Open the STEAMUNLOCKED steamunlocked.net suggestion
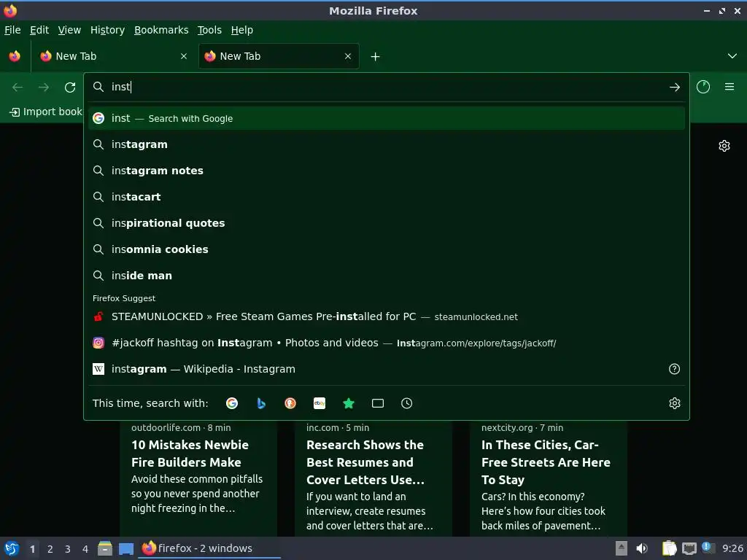 (387, 316)
